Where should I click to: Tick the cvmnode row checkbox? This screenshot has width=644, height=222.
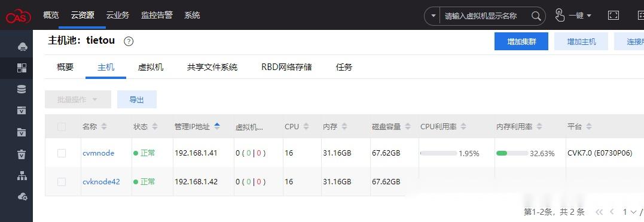click(62, 153)
